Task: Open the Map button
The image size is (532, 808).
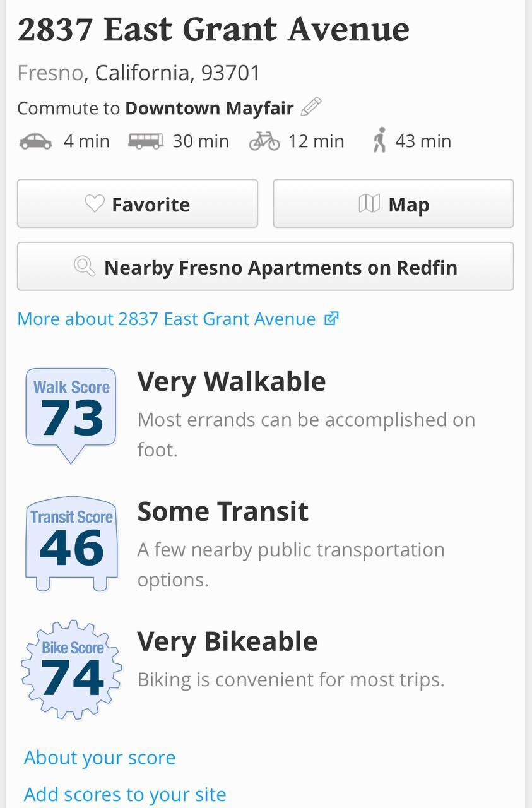Action: 393,203
